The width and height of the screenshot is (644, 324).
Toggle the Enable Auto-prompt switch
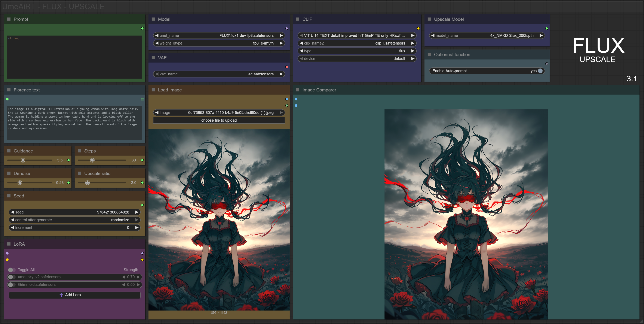click(540, 71)
